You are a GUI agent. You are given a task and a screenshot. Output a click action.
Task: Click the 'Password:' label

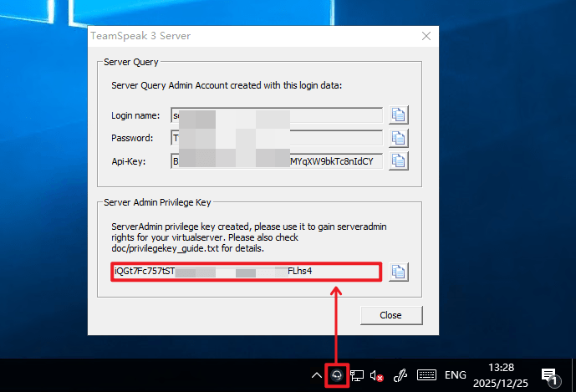[x=132, y=138]
